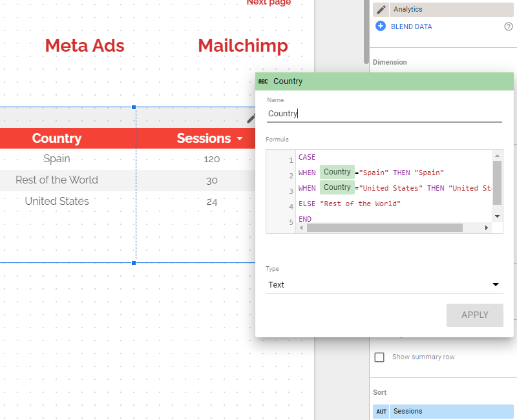Toggle the Show summary row checkbox

tap(379, 357)
